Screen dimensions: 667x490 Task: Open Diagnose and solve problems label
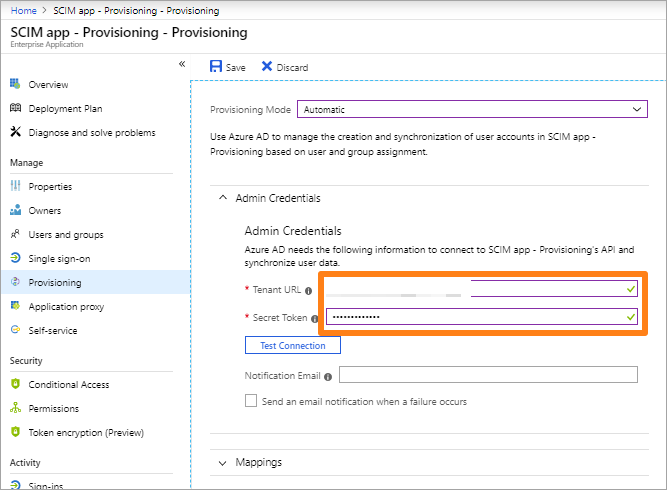[92, 133]
